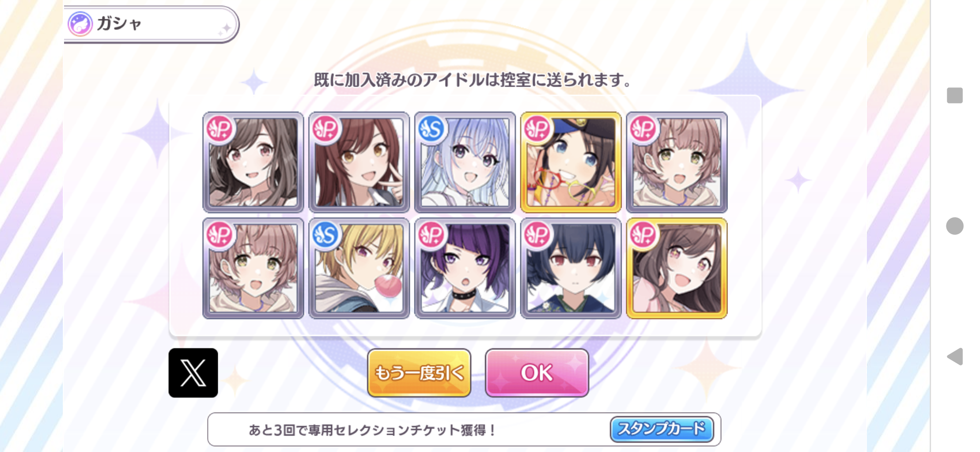The height and width of the screenshot is (452, 980).
Task: Select the first top-row brown-haired idol card
Action: tap(253, 162)
